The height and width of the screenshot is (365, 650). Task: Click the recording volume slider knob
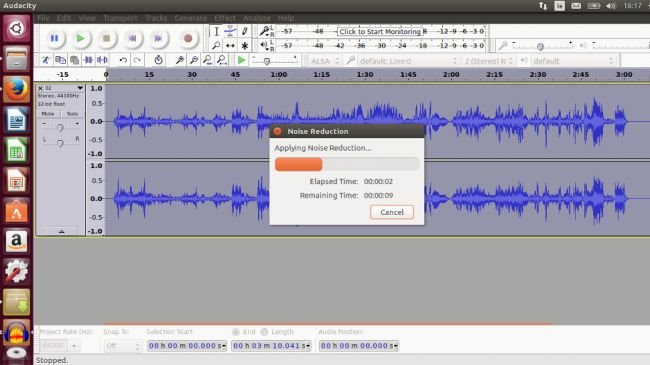pyautogui.click(x=540, y=46)
